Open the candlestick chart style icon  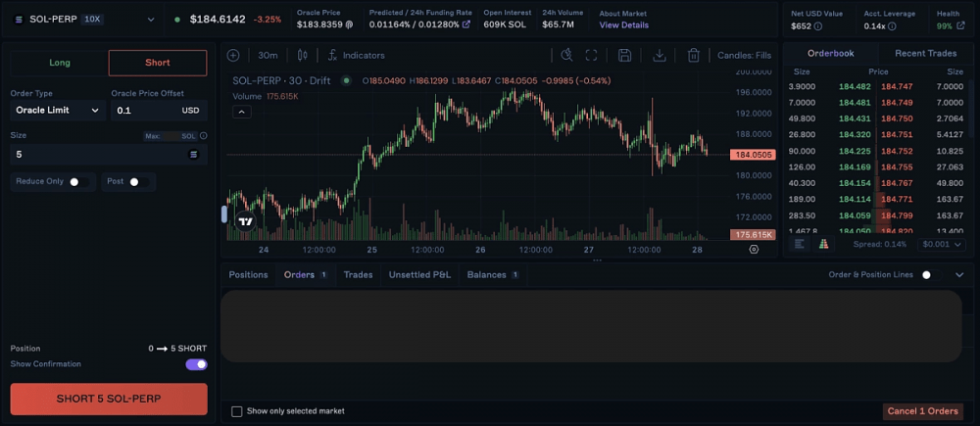coord(303,55)
